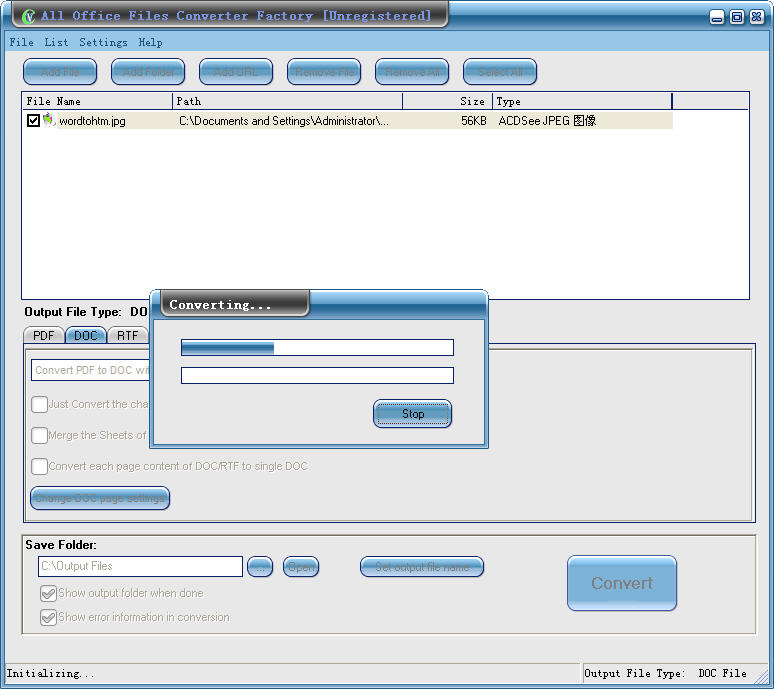
Task: Close the All Office Files Converter window
Action: click(756, 17)
